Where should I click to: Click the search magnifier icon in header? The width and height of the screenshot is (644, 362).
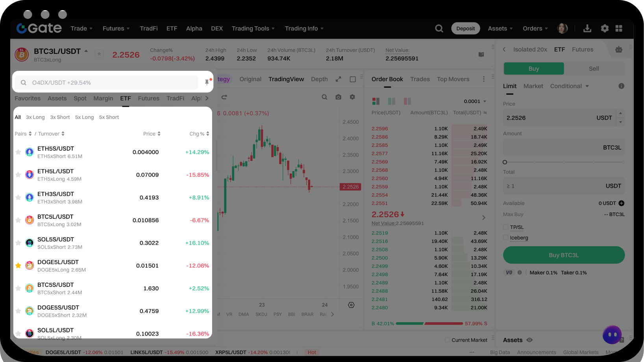439,28
